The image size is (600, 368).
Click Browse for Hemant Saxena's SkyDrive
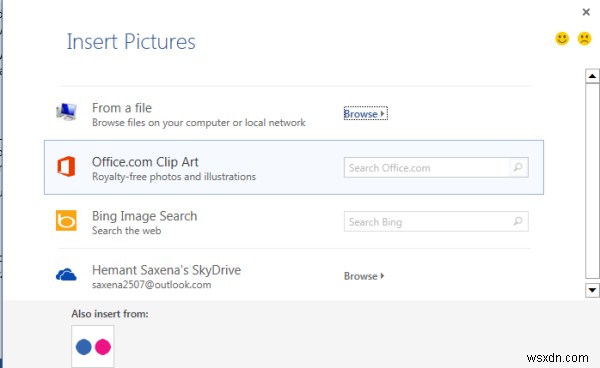[364, 276]
